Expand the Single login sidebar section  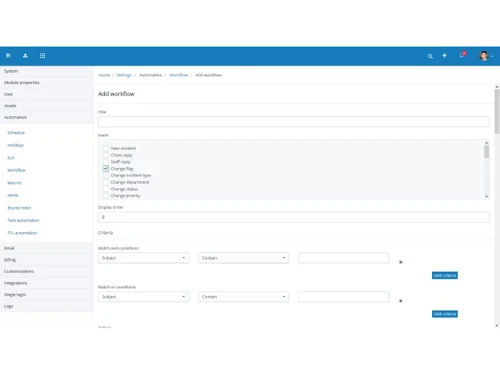click(46, 295)
